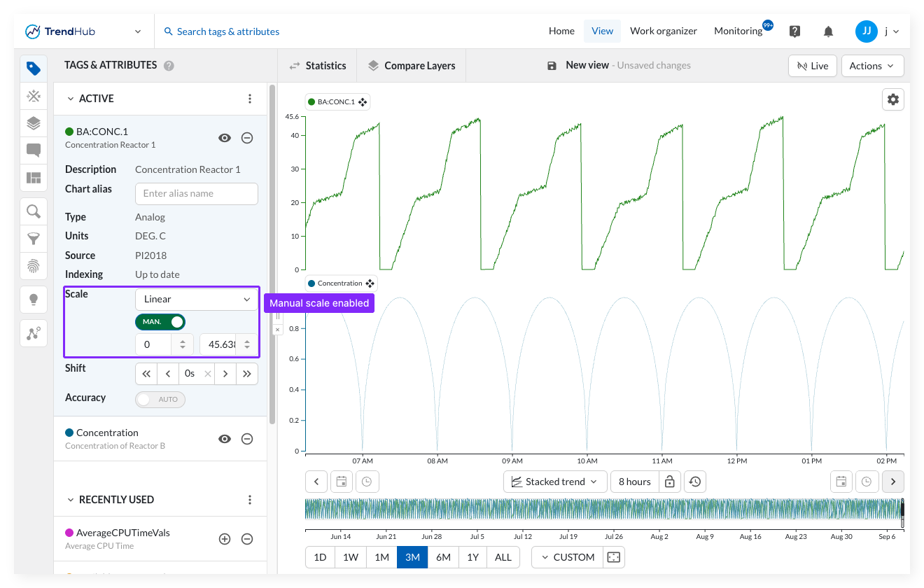This screenshot has height=588, width=924.
Task: Click the context bar range handle
Action: point(902,513)
